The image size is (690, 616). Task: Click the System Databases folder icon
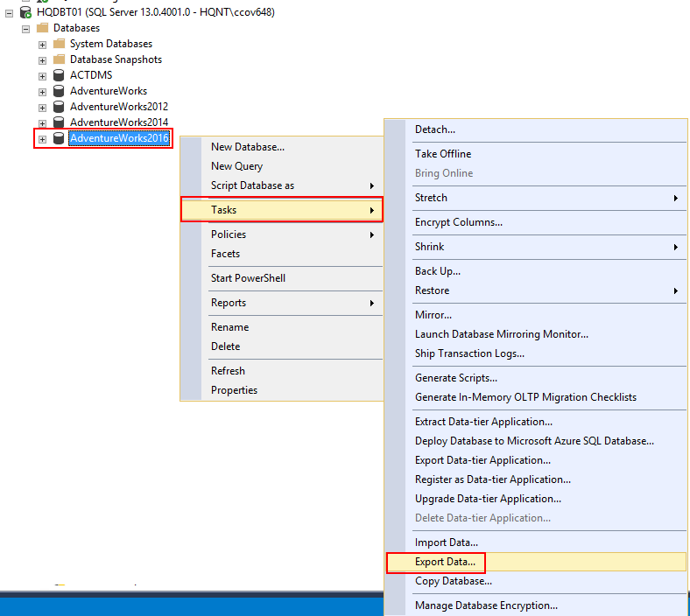coord(59,44)
